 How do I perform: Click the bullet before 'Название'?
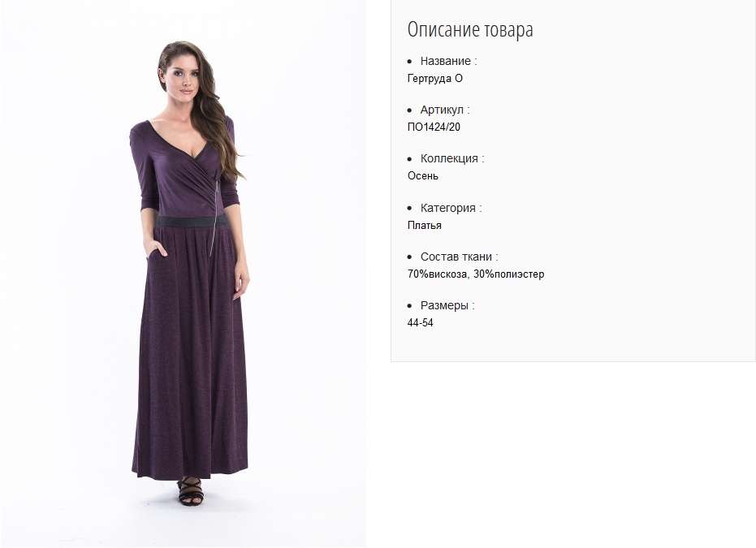410,62
